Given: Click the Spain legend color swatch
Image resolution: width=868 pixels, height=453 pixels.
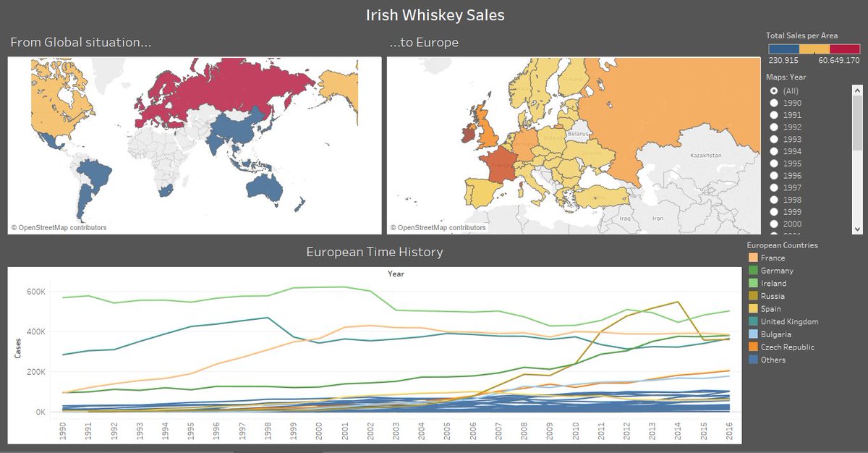Looking at the screenshot, I should [x=752, y=309].
